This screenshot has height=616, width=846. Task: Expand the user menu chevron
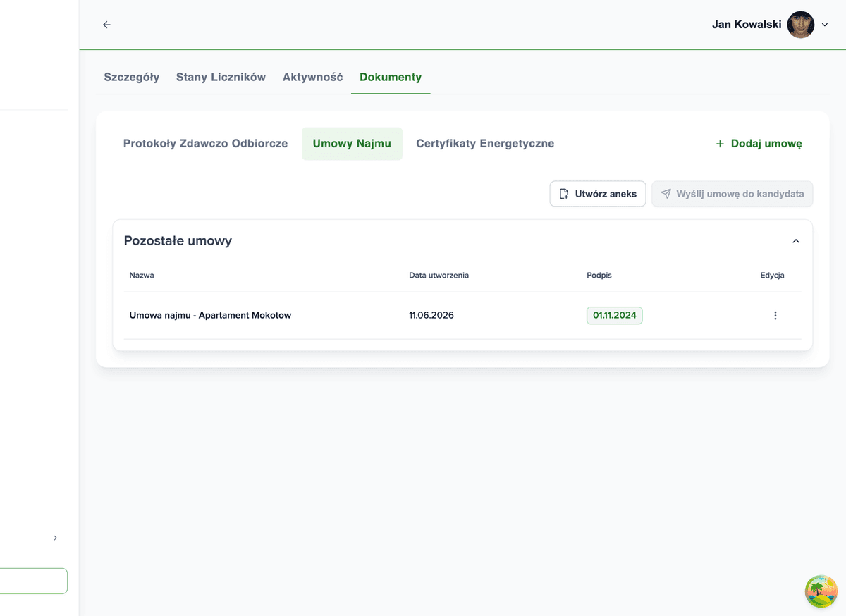[825, 25]
